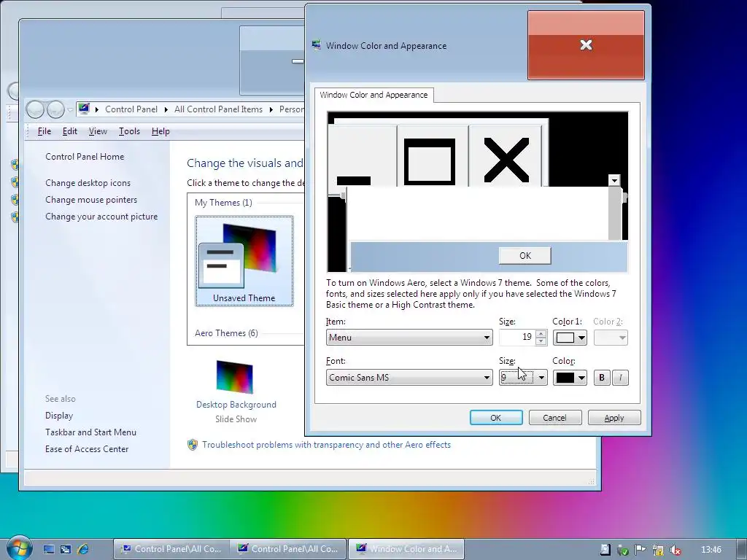Click the Back navigation arrow button

(35, 109)
